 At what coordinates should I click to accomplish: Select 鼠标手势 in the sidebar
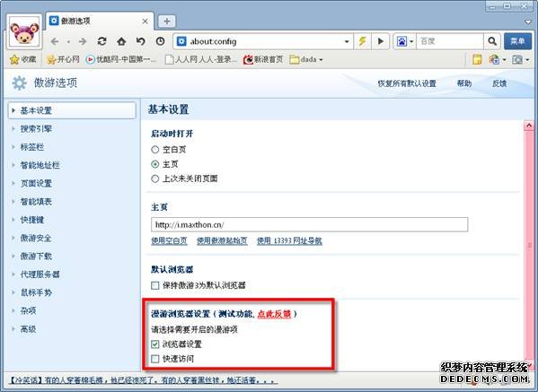36,292
